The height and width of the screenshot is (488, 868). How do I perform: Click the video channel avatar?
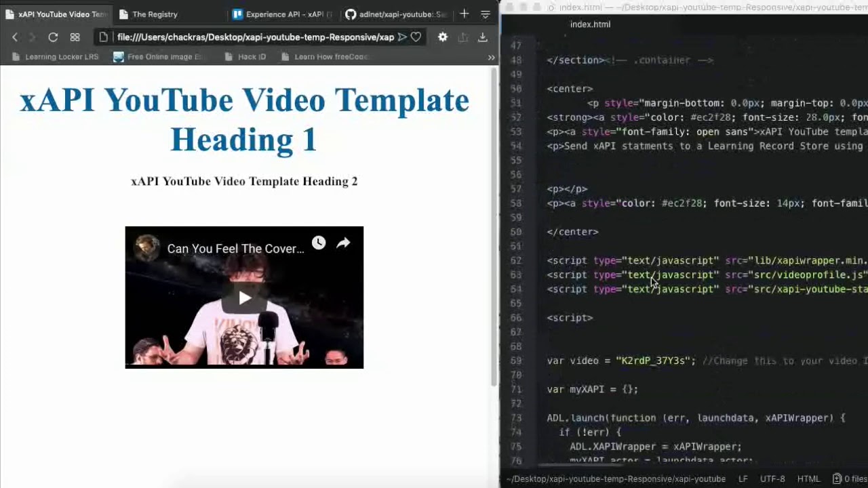(x=146, y=248)
